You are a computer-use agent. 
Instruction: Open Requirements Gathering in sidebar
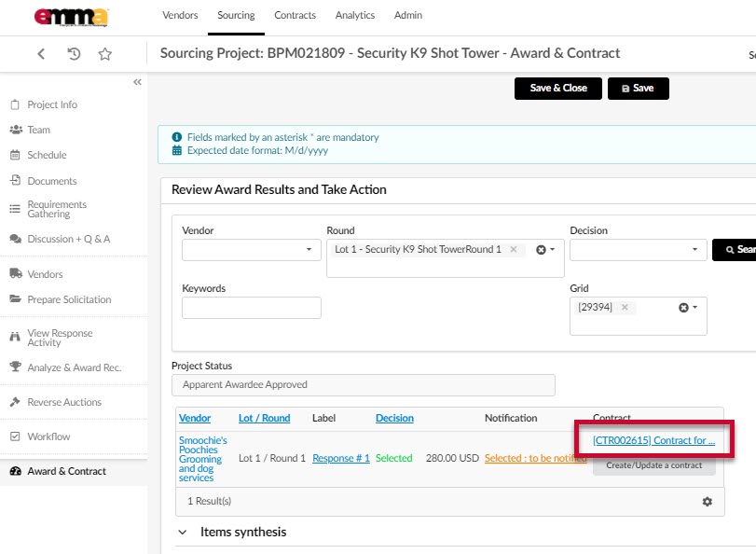pyautogui.click(x=57, y=209)
